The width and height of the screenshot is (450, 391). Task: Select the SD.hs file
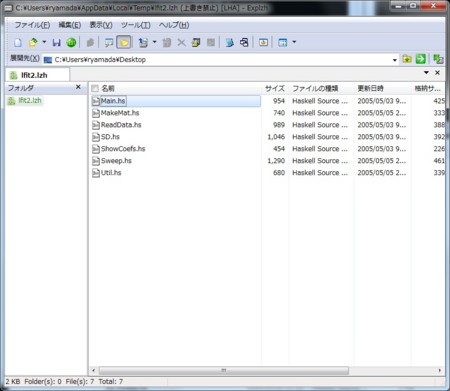click(x=110, y=137)
